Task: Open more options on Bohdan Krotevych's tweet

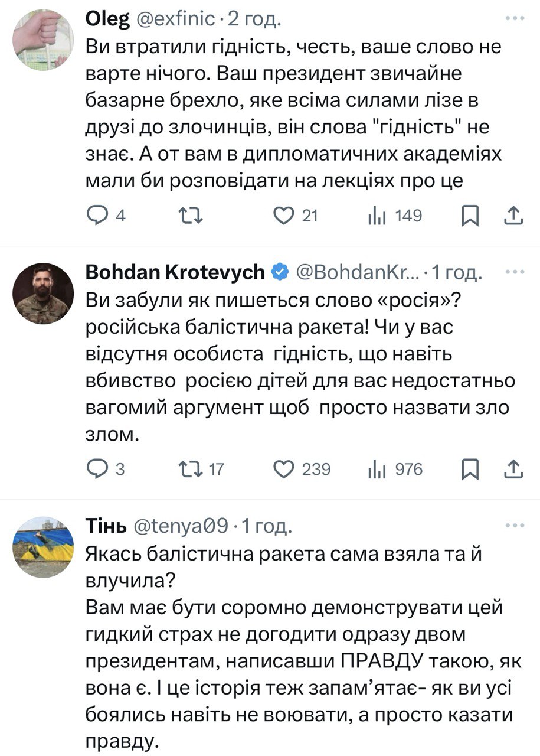Action: [515, 272]
